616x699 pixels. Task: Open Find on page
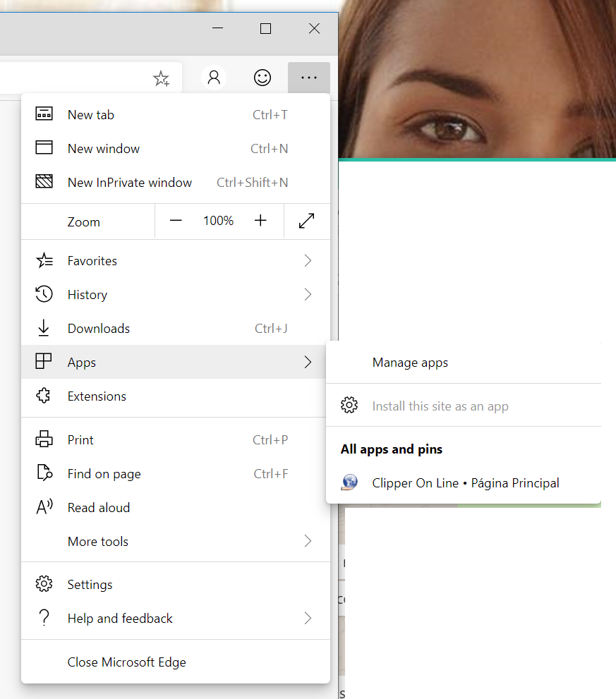click(104, 474)
